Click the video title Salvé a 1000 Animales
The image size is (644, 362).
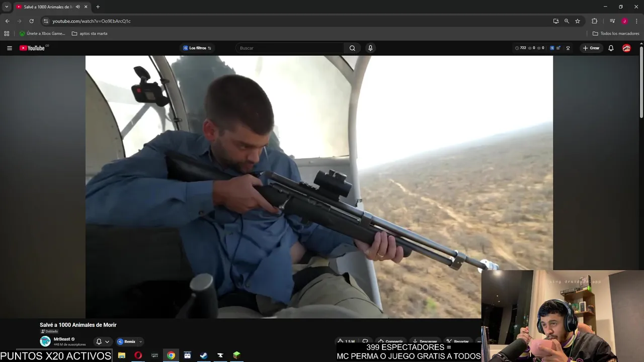(x=78, y=325)
